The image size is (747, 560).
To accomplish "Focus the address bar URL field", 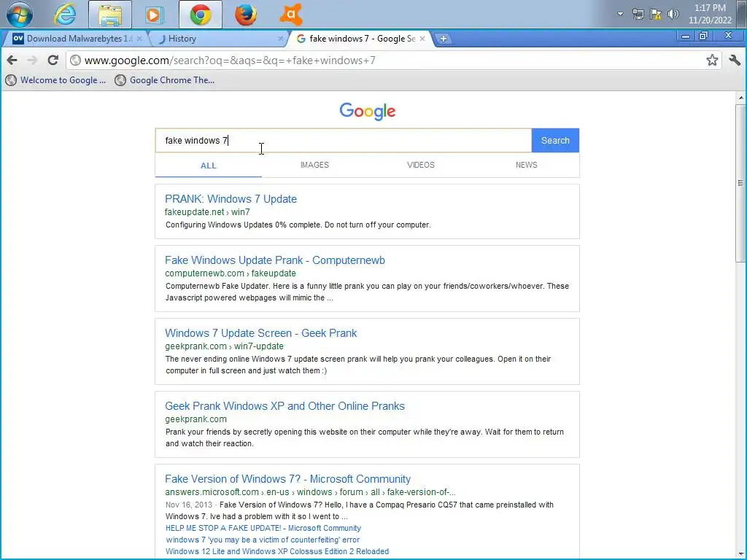I will coord(393,61).
